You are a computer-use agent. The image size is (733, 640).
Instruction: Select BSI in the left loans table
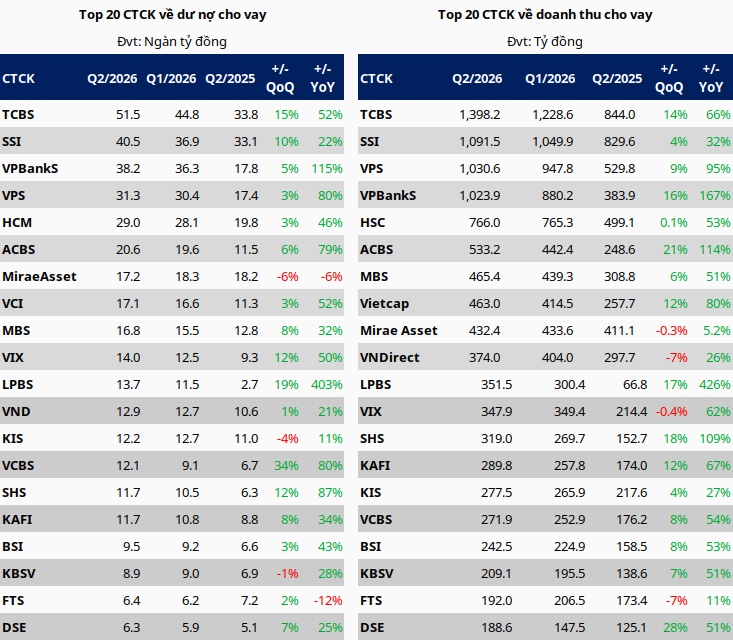13,547
